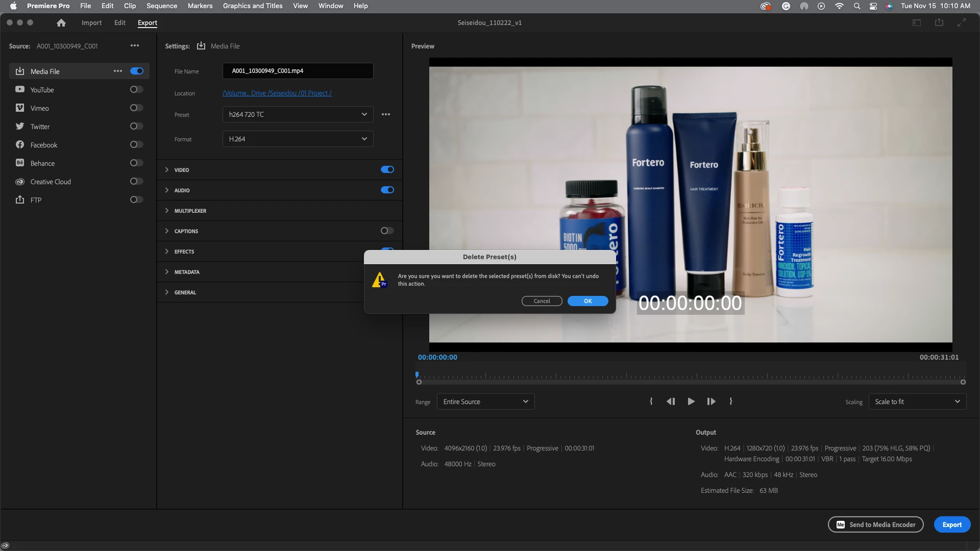The height and width of the screenshot is (551, 980).
Task: Turn off the Video settings toggle
Action: (387, 169)
